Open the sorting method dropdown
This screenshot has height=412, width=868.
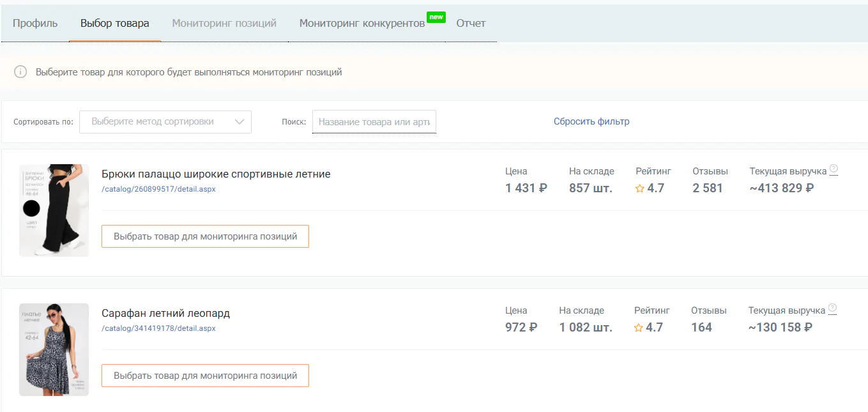(165, 121)
